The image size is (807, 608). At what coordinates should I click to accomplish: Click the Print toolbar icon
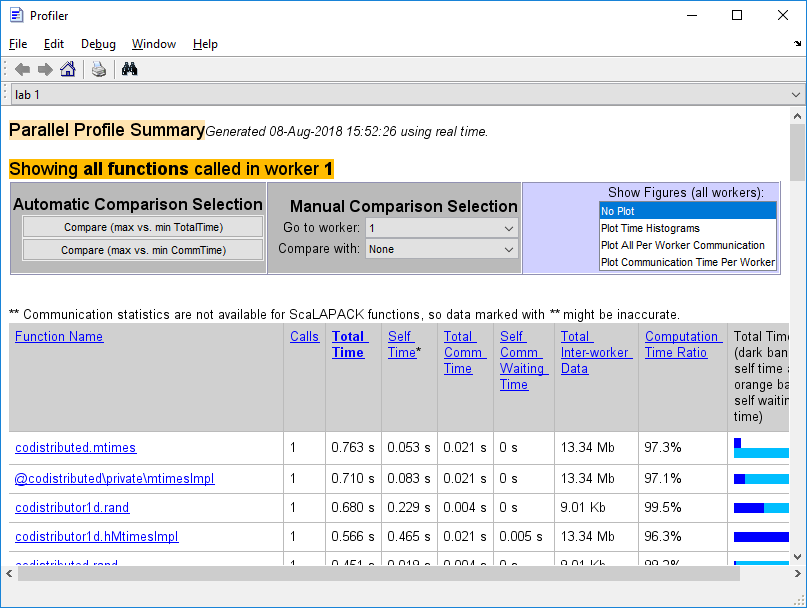coord(99,69)
